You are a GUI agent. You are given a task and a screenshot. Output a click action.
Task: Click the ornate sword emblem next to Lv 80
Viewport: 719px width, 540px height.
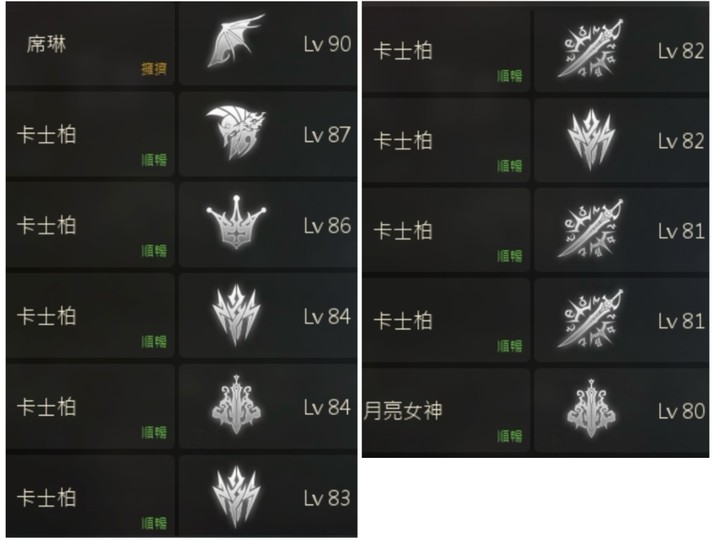pyautogui.click(x=591, y=408)
